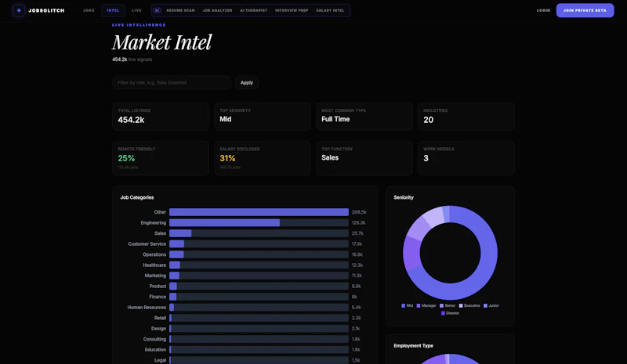Click the Consulting category label
627x364 pixels.
tap(154, 339)
